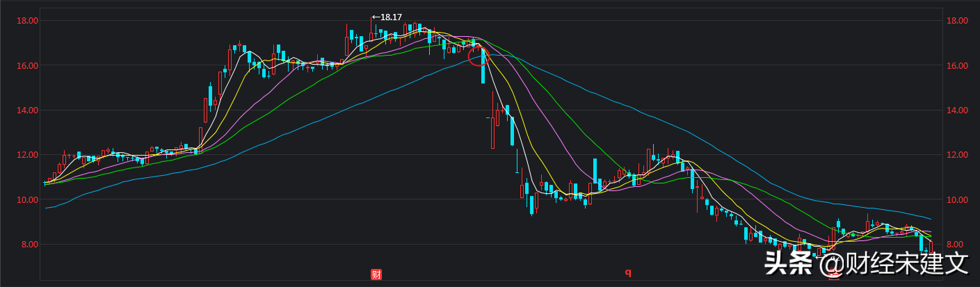Select 12.00 on the left price axis
This screenshot has height=287, width=980.
point(27,155)
